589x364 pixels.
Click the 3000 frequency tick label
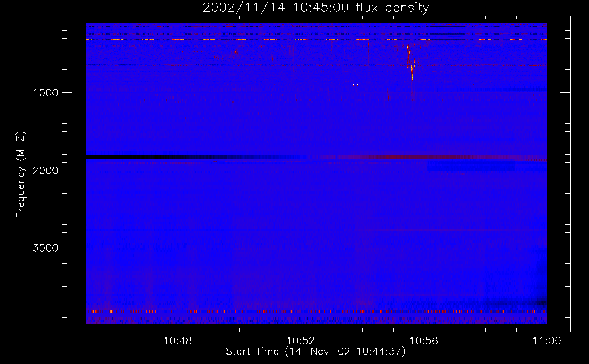[46, 248]
